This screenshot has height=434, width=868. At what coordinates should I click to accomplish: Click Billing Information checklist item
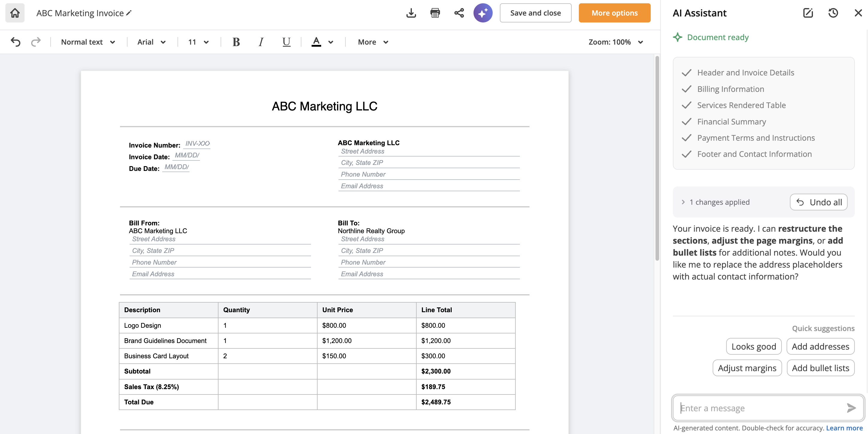[x=730, y=89]
